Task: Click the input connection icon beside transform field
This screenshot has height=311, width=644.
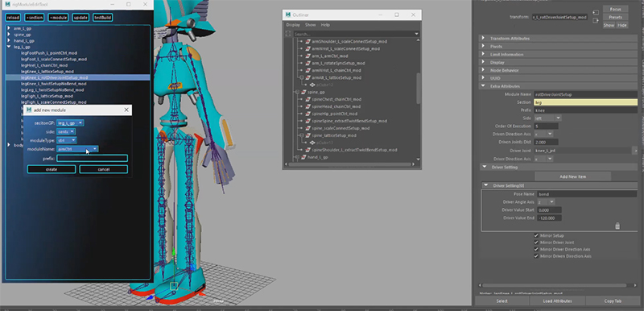Action: pos(596,13)
